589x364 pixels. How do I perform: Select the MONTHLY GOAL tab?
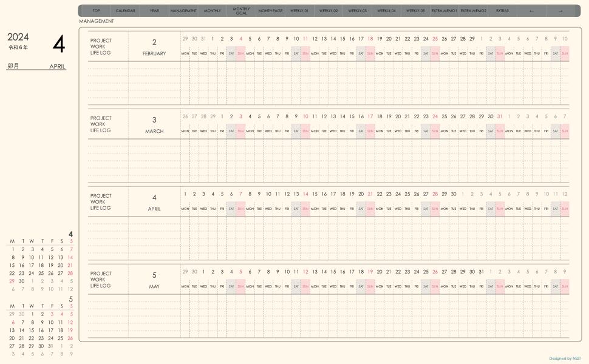point(242,10)
